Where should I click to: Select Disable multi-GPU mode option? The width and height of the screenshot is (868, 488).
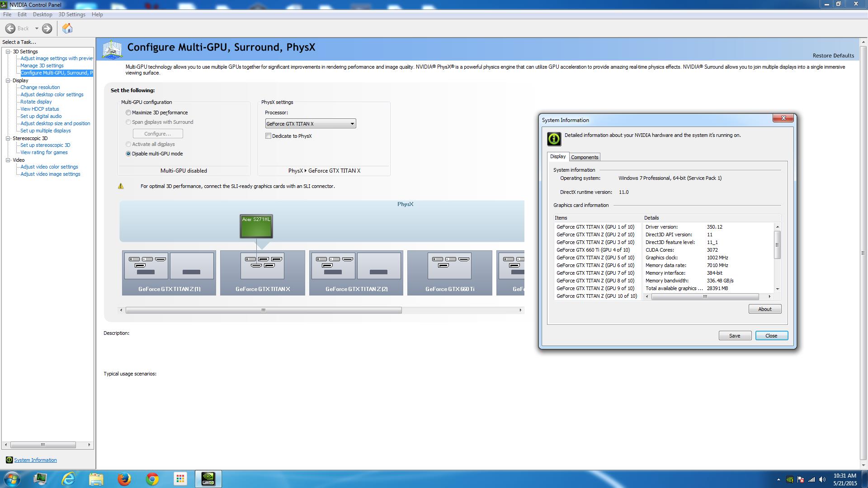[x=128, y=154]
